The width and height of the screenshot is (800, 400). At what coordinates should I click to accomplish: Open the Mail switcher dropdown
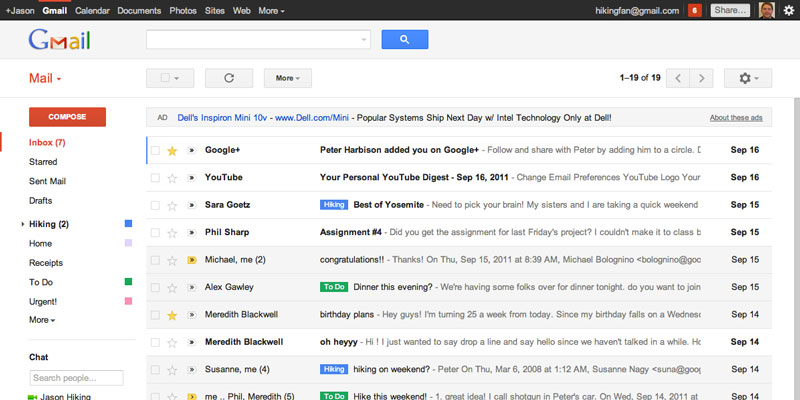[x=45, y=79]
